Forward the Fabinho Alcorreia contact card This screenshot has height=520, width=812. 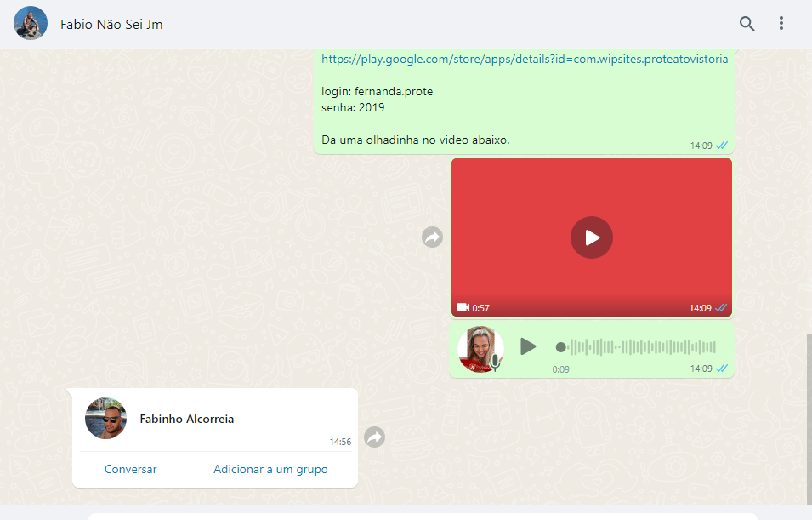[x=374, y=437]
